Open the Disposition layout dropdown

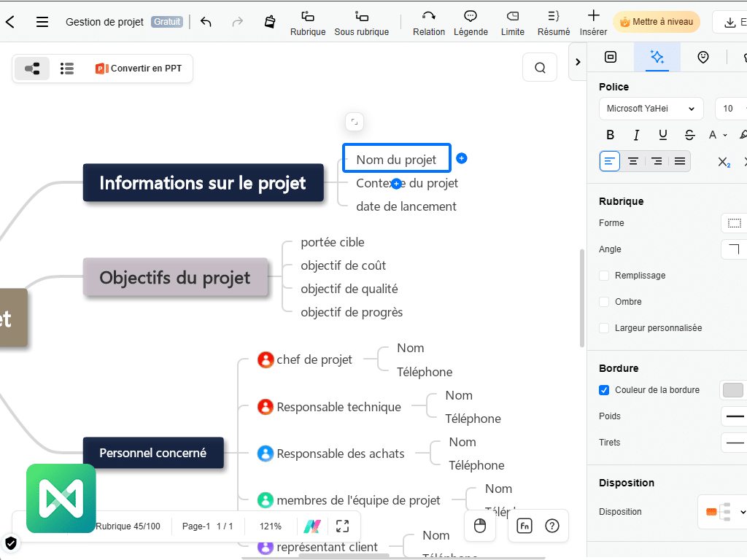coord(724,512)
